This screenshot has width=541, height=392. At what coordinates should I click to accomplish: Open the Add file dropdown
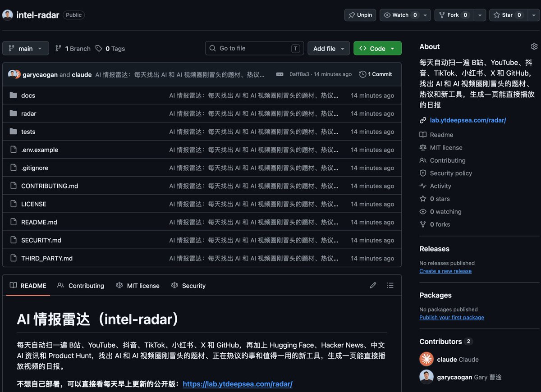tap(329, 48)
